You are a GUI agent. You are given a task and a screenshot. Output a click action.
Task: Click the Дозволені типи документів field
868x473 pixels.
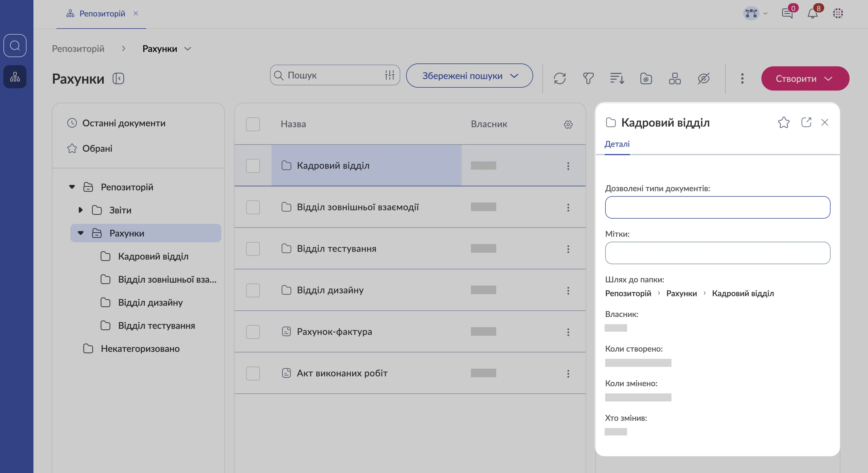(717, 207)
